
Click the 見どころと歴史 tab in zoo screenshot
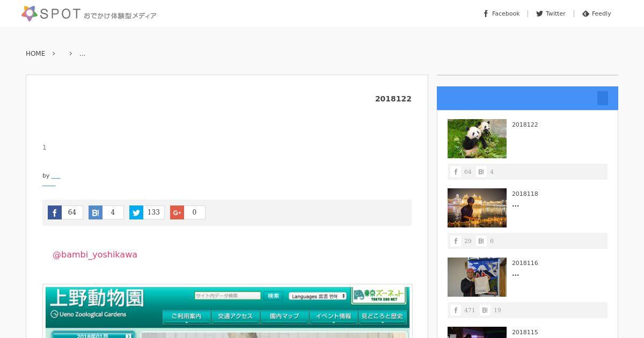382,317
